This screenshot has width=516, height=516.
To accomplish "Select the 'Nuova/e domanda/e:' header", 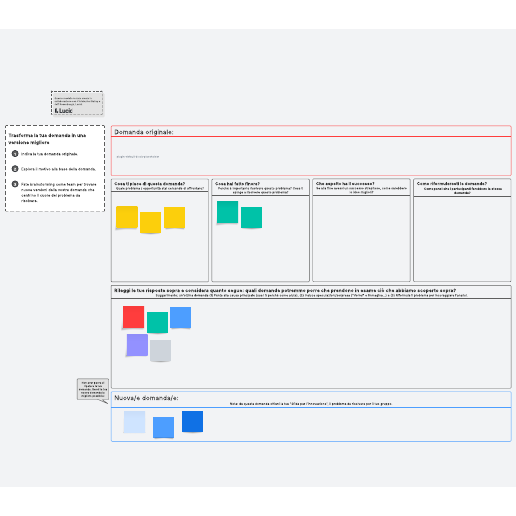I will pyautogui.click(x=146, y=398).
